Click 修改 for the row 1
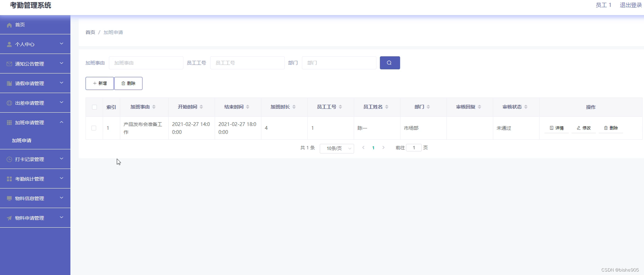The width and height of the screenshot is (644, 275). pyautogui.click(x=584, y=128)
